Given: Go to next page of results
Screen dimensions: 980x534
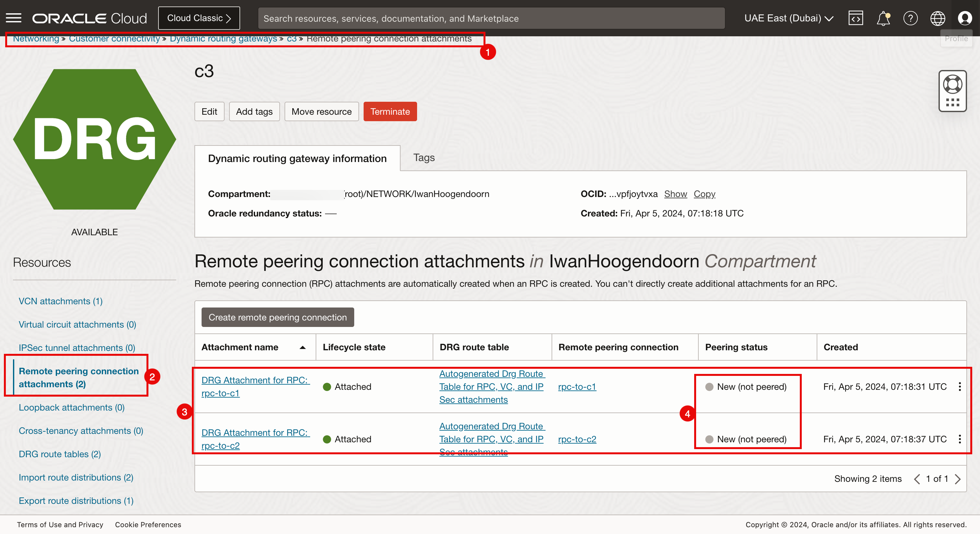Looking at the screenshot, I should point(958,479).
